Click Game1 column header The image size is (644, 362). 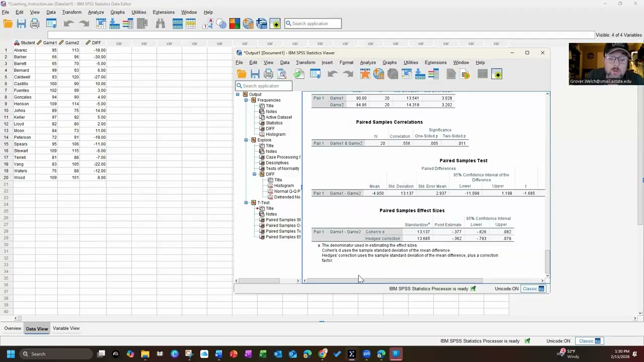pos(46,43)
